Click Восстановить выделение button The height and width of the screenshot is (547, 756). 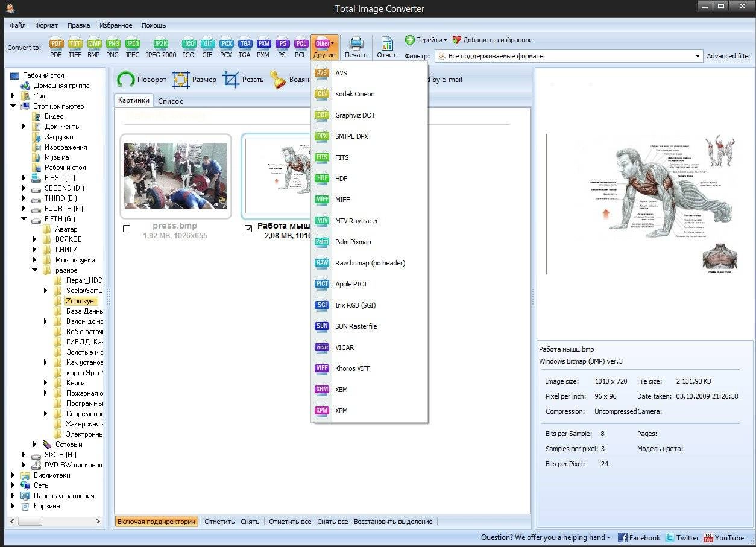click(x=393, y=522)
